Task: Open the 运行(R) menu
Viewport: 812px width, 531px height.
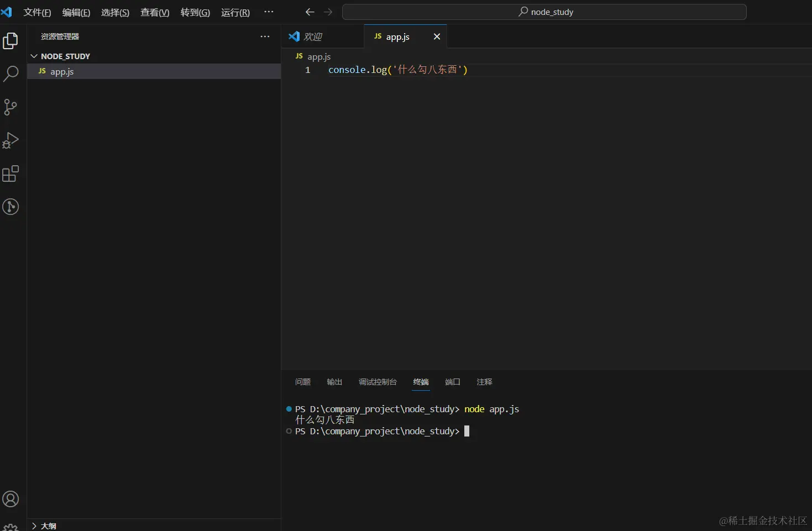Action: [x=235, y=12]
